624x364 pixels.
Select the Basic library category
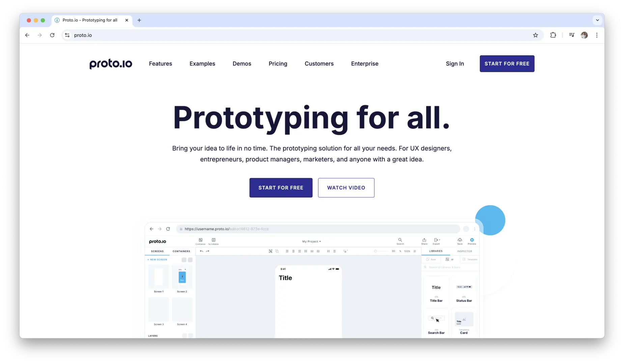tap(431, 260)
